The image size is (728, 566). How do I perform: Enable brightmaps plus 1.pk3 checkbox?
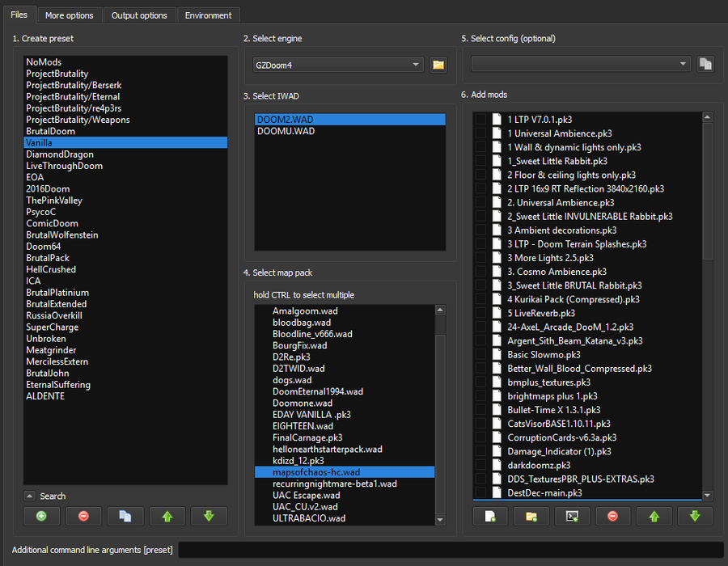[481, 395]
